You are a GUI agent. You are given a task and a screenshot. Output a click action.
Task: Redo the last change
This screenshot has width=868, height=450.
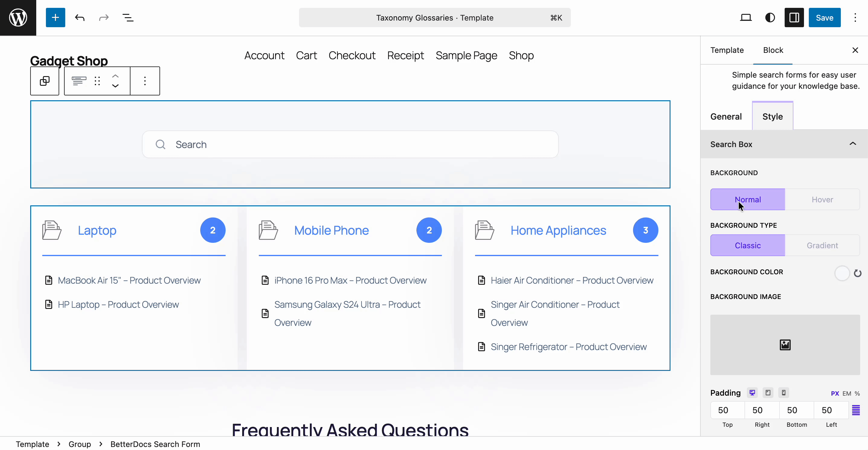tap(103, 18)
